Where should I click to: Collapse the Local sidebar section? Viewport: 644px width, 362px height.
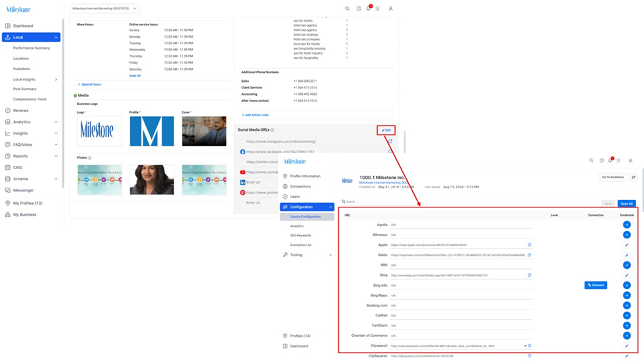pyautogui.click(x=56, y=38)
